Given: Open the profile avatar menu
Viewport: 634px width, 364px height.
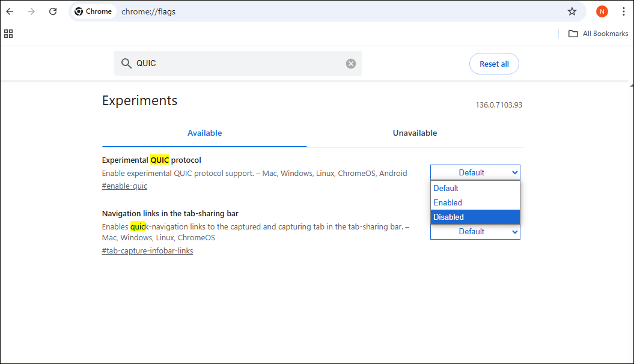Looking at the screenshot, I should [x=602, y=11].
